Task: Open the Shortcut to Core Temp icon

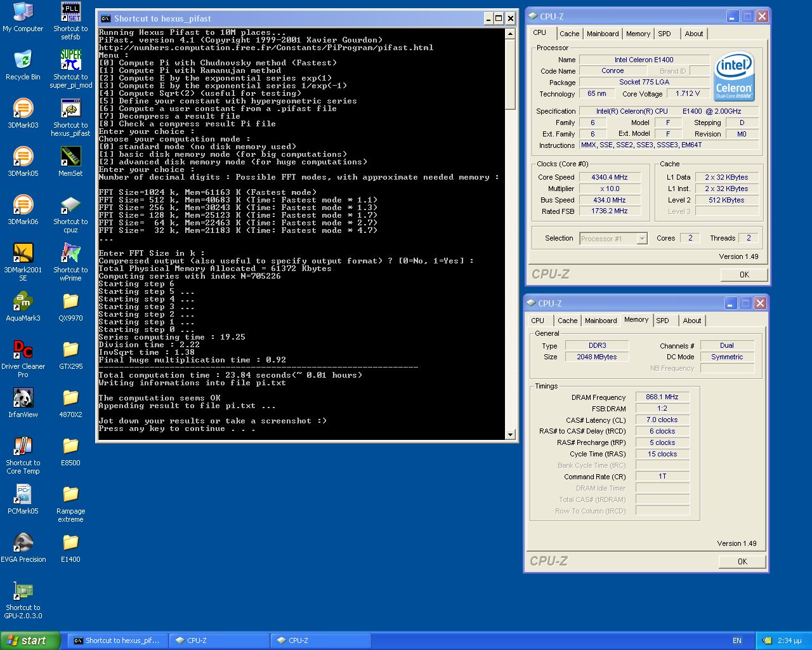Action: [x=23, y=456]
